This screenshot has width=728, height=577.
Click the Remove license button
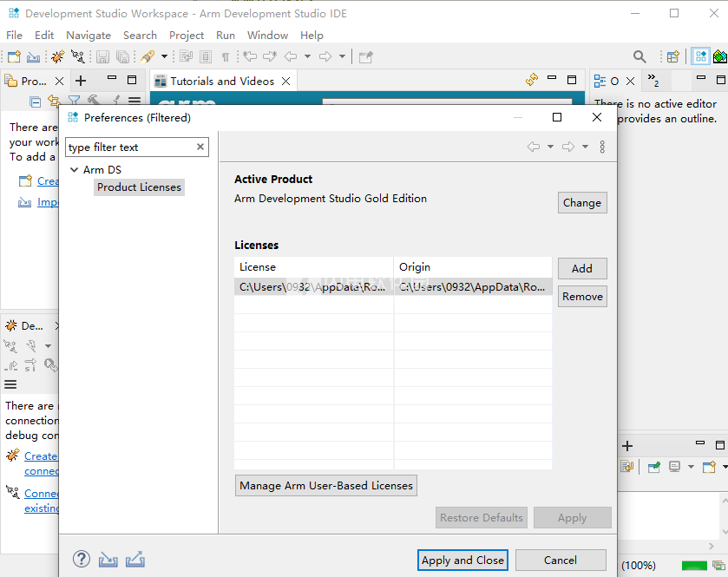click(582, 297)
